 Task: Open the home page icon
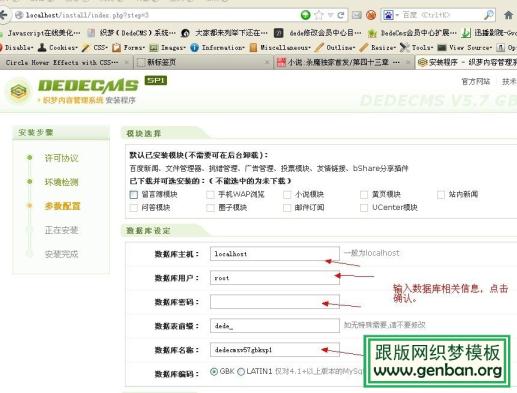508,15
